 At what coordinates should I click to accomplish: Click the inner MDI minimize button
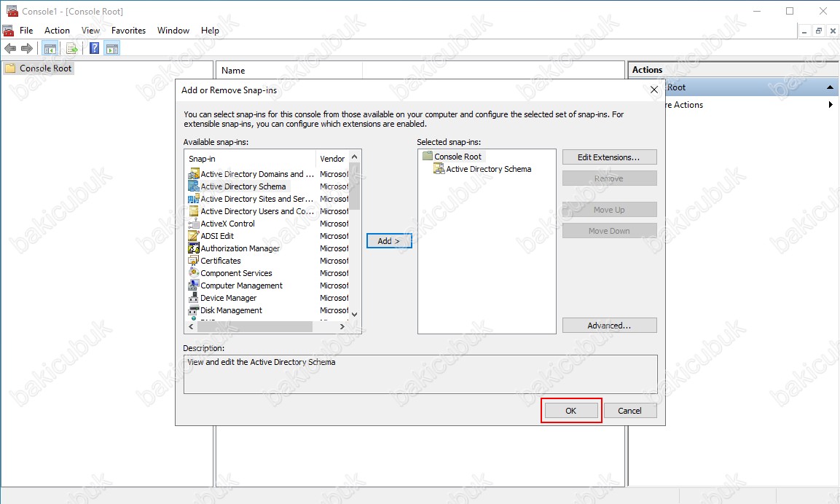(804, 31)
